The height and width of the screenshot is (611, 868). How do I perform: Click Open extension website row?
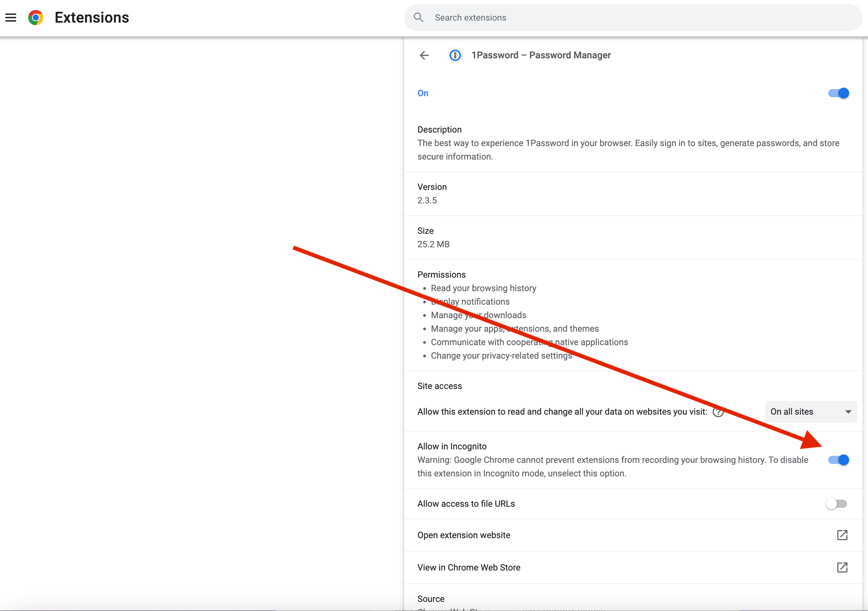(x=464, y=535)
